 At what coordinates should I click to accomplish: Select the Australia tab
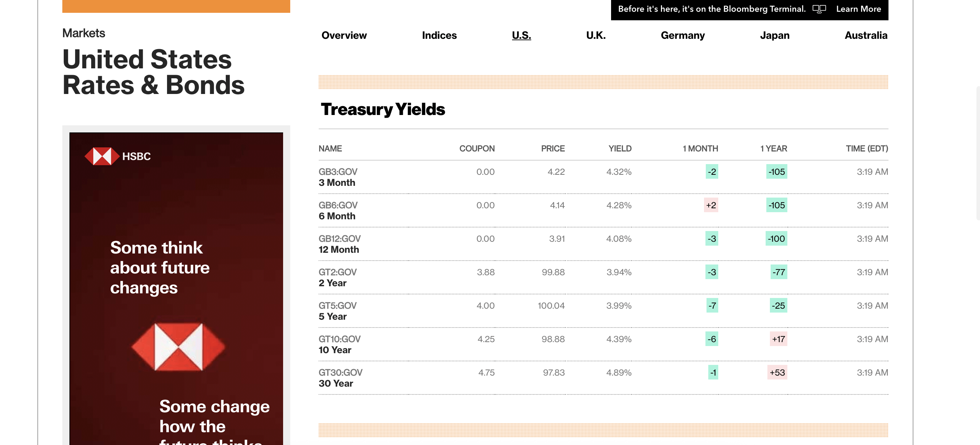865,35
